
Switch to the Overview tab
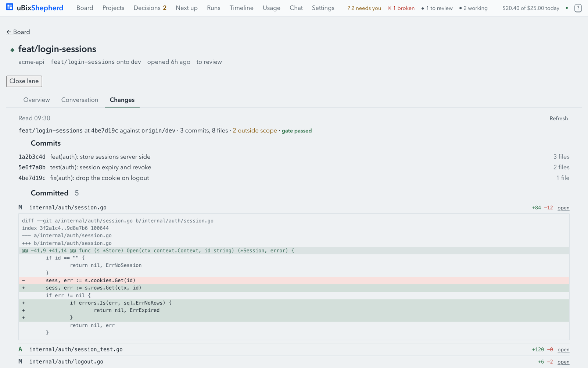pos(36,100)
